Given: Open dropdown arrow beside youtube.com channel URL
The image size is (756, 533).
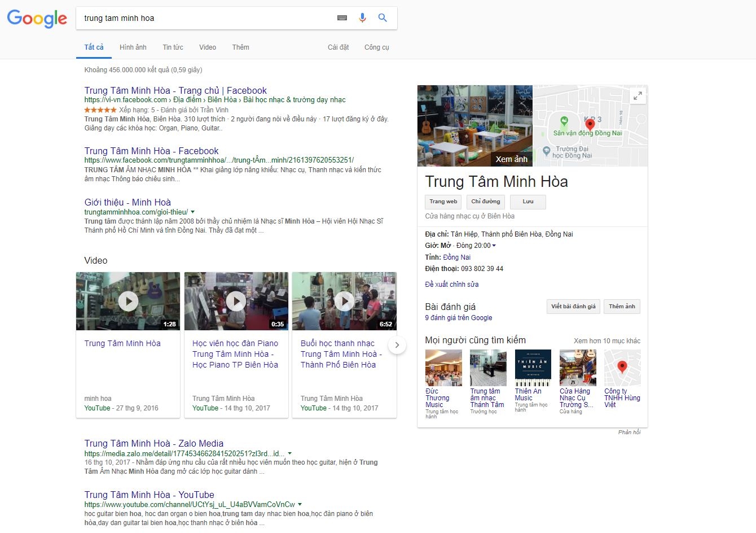Looking at the screenshot, I should [x=300, y=504].
